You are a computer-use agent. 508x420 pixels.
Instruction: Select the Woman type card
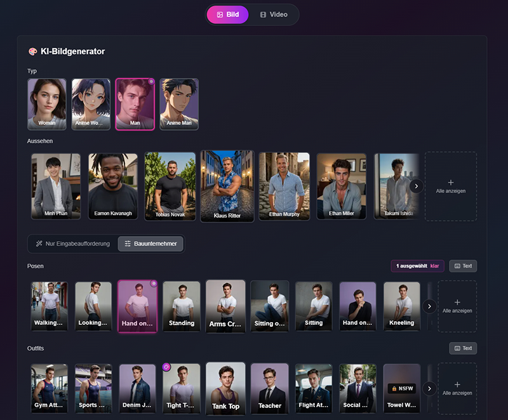[47, 104]
